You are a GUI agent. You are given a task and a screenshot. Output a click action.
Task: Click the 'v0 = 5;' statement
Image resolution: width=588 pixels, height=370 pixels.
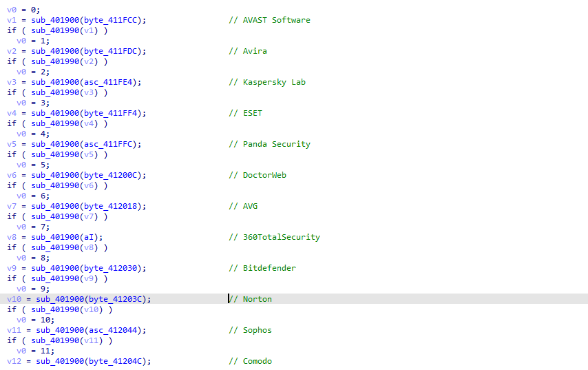33,165
